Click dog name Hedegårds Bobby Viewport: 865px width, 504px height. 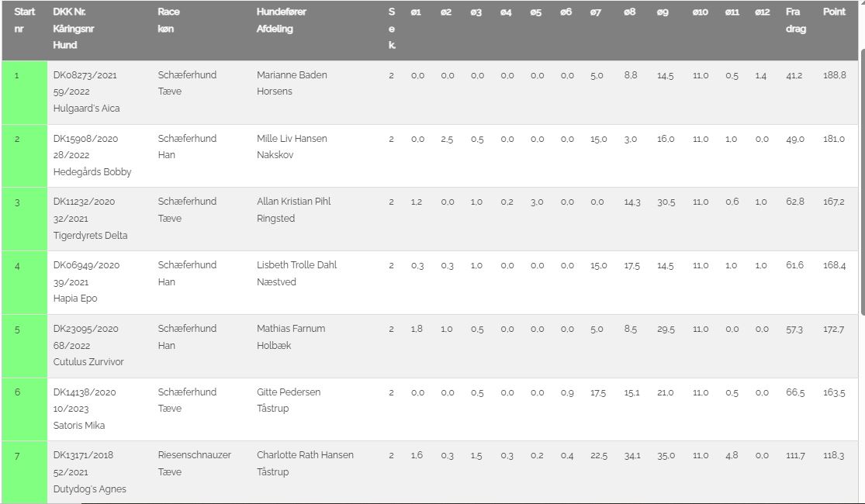point(92,172)
